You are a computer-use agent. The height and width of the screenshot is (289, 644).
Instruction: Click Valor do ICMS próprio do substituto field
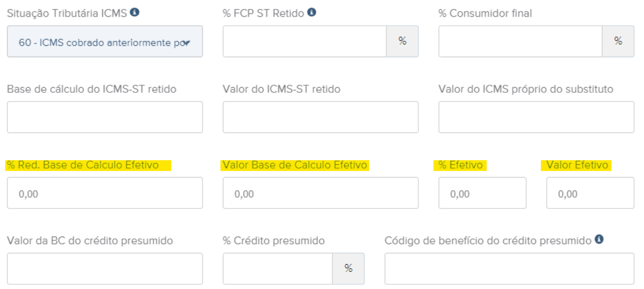[536, 117]
